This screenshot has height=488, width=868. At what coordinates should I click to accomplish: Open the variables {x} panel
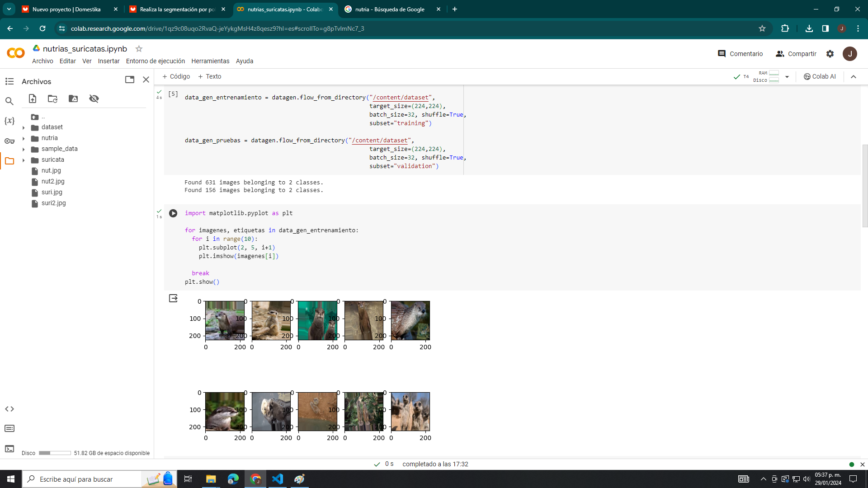tap(9, 121)
